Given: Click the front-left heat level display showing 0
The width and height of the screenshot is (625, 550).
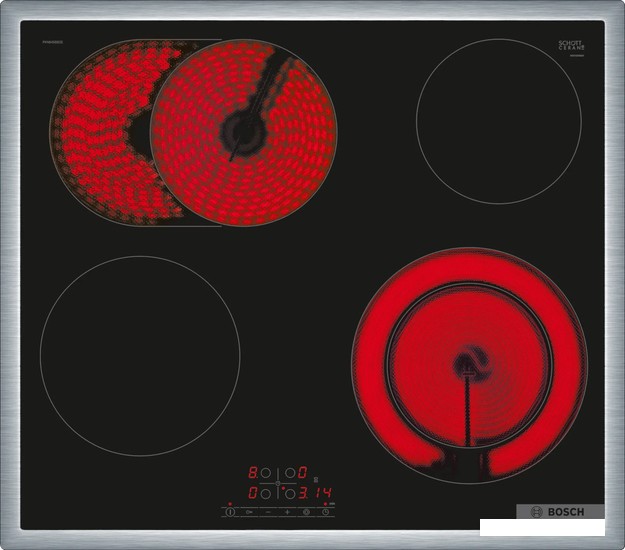Looking at the screenshot, I should click(253, 493).
